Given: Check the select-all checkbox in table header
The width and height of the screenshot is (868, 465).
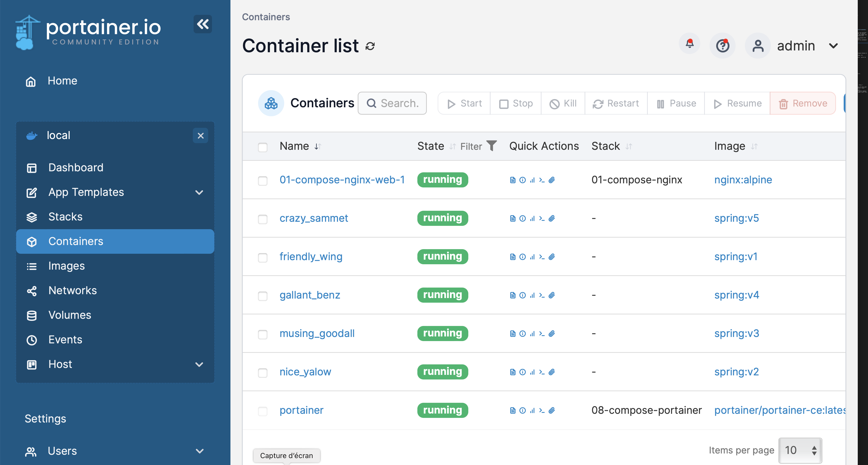Looking at the screenshot, I should pos(262,147).
